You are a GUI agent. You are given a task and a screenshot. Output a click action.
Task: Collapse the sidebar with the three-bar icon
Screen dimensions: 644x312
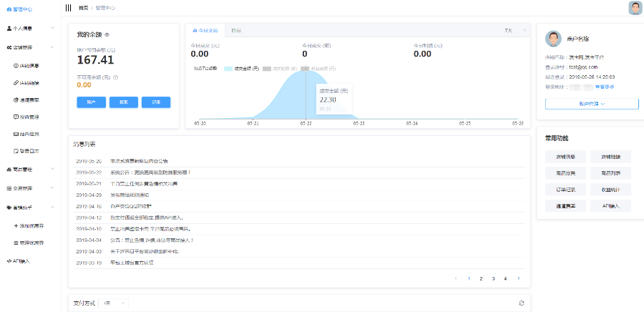click(x=68, y=8)
